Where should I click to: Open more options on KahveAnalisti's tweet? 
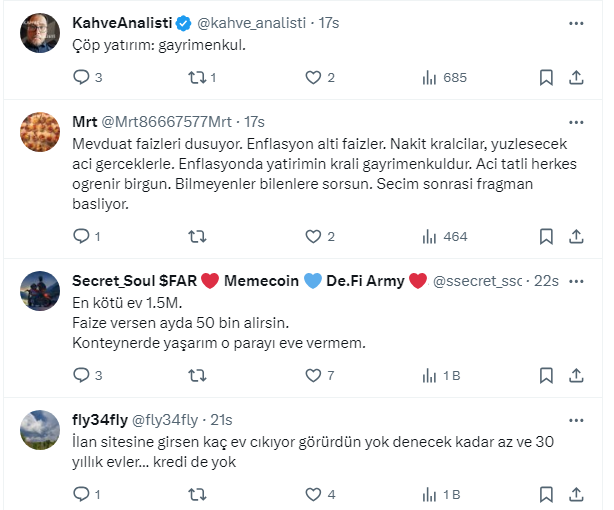[x=577, y=22]
